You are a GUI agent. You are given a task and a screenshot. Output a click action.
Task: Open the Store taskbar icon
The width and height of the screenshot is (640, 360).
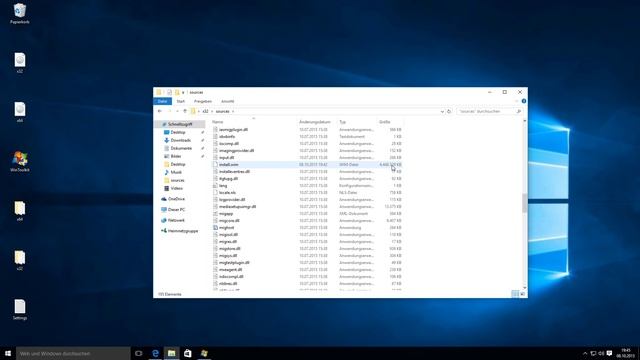click(x=188, y=353)
